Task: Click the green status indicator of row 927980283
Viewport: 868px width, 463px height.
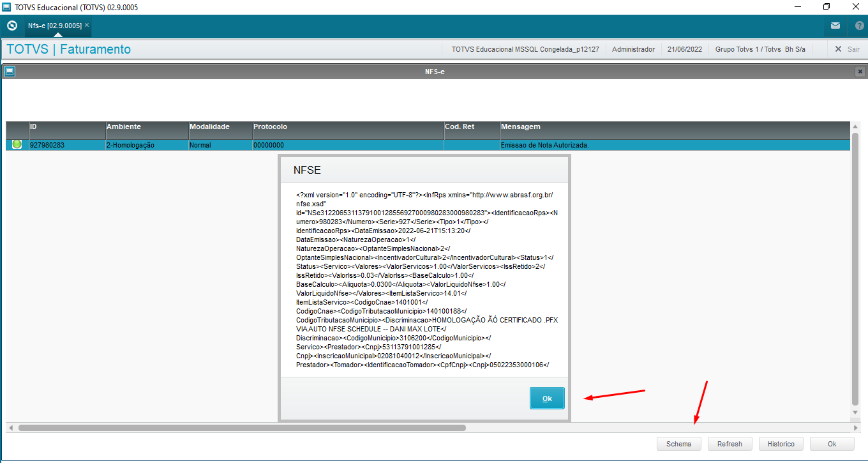Action: [x=17, y=145]
